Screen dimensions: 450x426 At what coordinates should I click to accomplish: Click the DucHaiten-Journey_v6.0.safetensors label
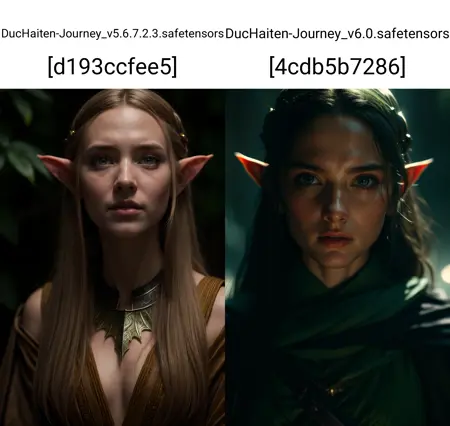pyautogui.click(x=337, y=34)
